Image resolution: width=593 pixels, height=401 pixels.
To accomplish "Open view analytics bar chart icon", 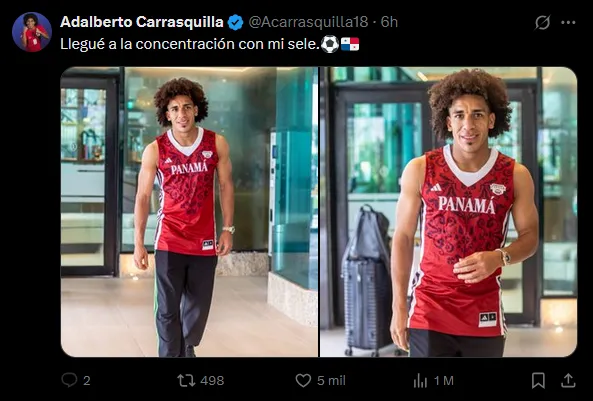I will (x=420, y=381).
